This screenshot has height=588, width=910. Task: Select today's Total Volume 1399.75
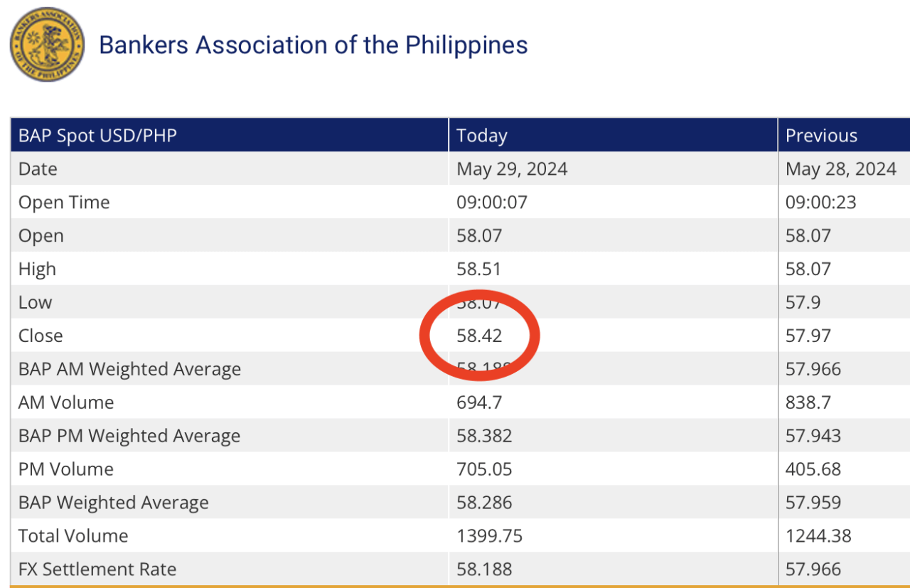click(x=489, y=536)
